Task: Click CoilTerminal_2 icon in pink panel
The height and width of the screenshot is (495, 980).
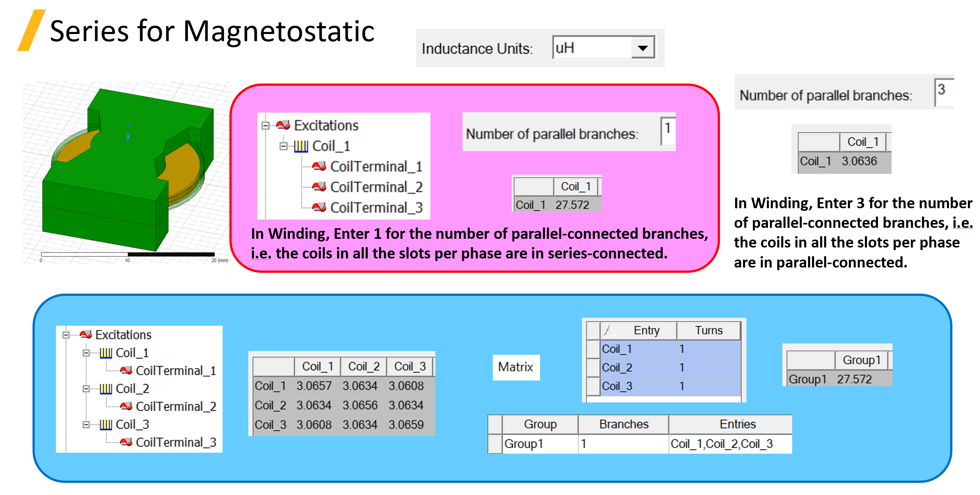Action: click(319, 187)
